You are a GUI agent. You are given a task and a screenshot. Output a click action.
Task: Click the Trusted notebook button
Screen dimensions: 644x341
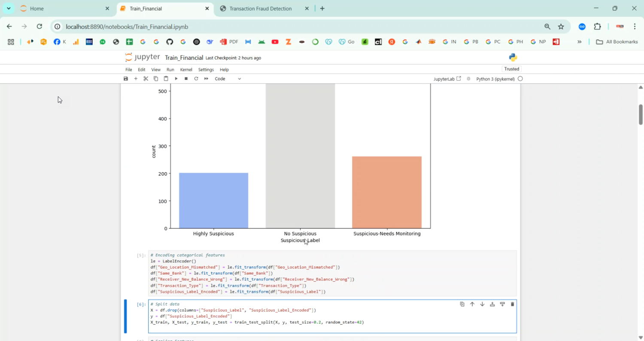click(x=511, y=69)
